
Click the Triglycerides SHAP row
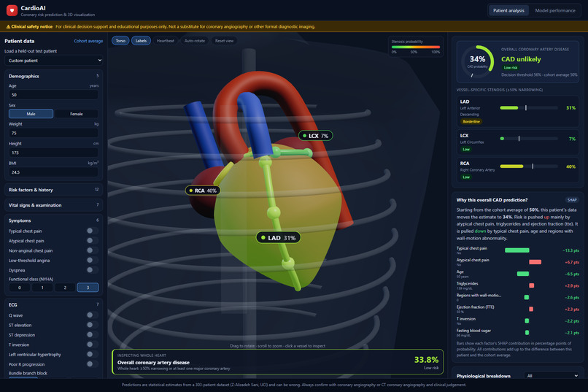tap(517, 285)
